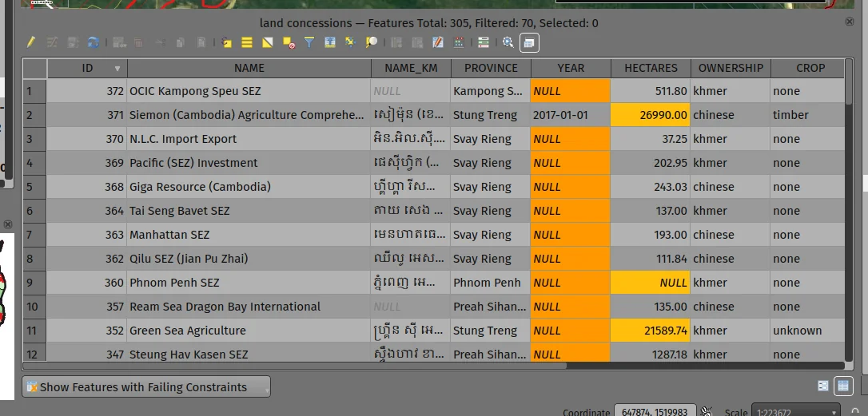The height and width of the screenshot is (416, 868).
Task: Click Move selection to top icon
Action: [330, 42]
